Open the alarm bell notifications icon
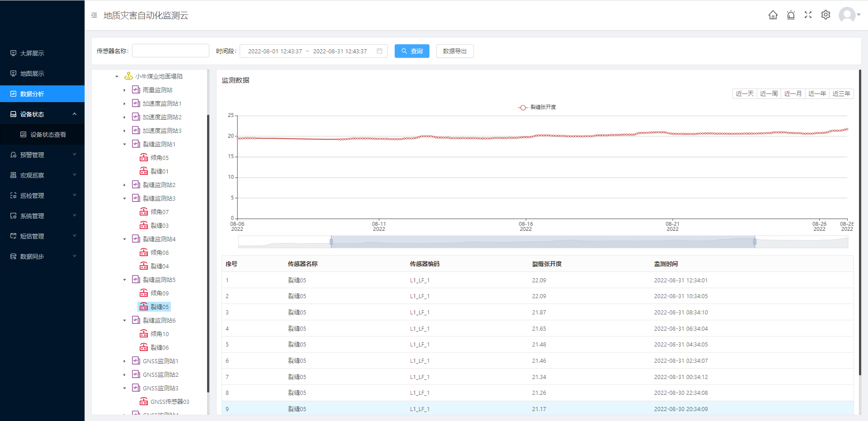Screen dimensions: 868x421 tap(791, 15)
